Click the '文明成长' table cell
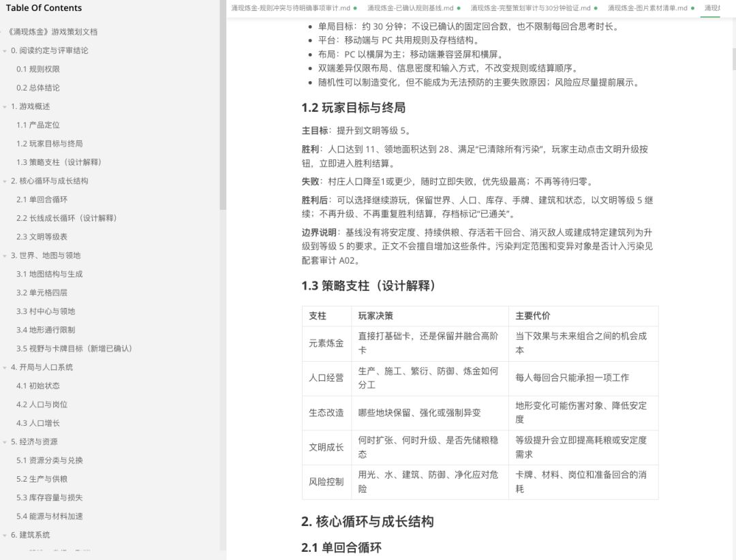The height and width of the screenshot is (560, 736). click(326, 448)
